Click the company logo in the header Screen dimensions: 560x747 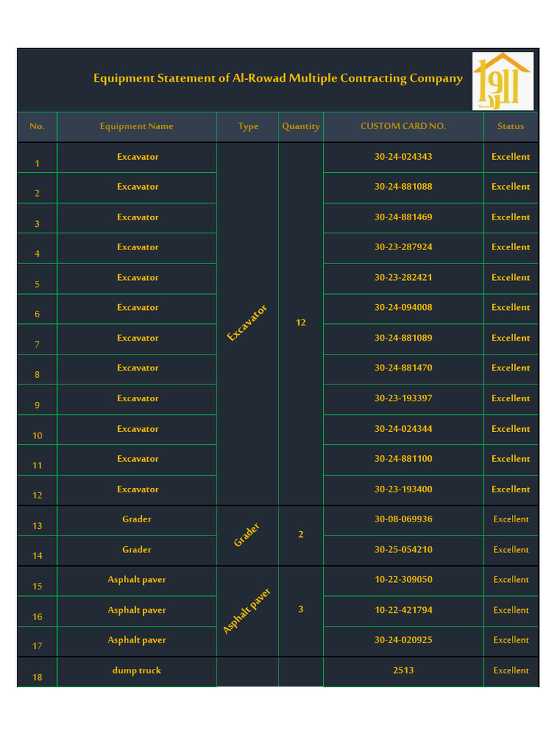point(502,81)
